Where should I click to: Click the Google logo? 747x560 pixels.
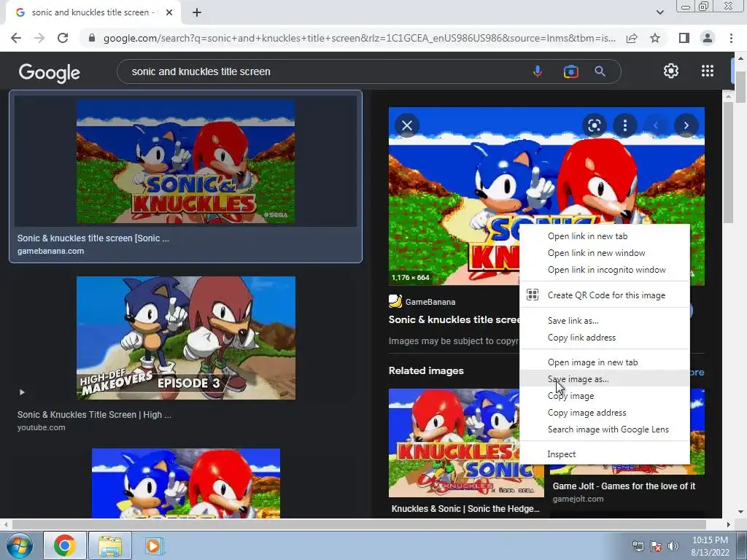[x=50, y=72]
